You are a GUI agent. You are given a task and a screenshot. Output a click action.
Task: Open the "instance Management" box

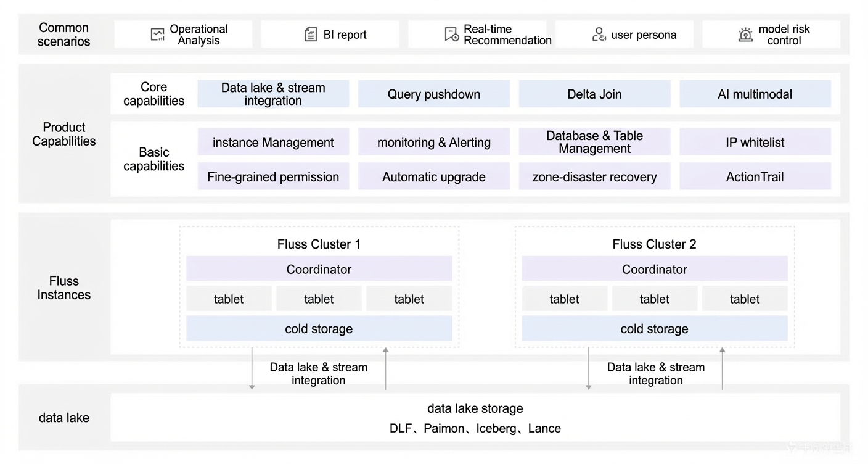[273, 142]
